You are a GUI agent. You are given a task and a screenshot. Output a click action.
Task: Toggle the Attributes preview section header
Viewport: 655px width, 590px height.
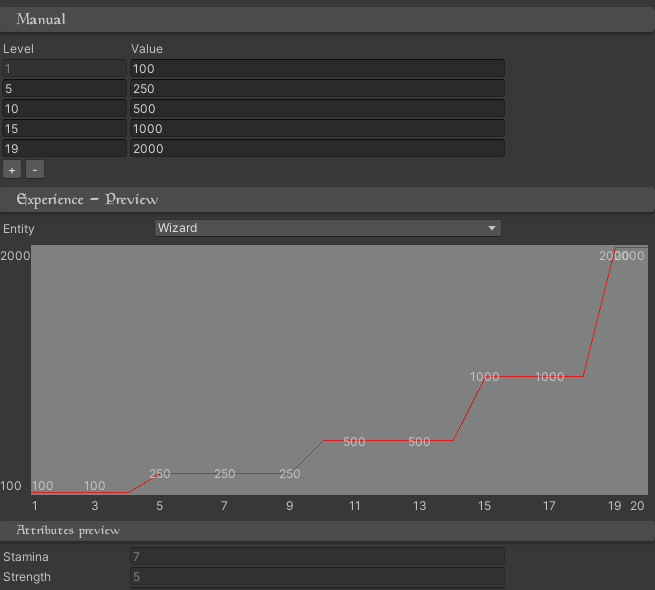pyautogui.click(x=327, y=530)
